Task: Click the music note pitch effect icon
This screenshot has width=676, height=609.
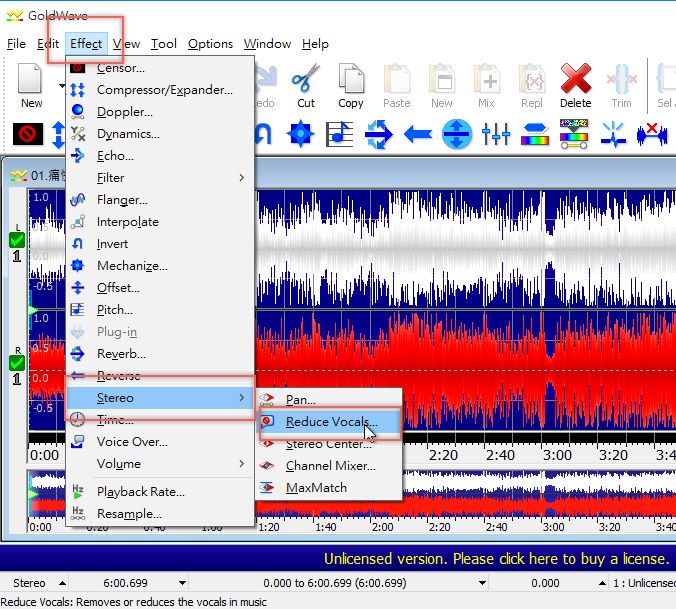Action: (340, 133)
